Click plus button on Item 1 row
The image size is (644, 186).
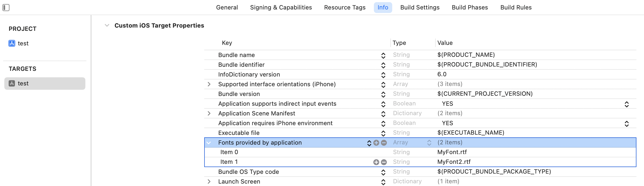pyautogui.click(x=376, y=162)
